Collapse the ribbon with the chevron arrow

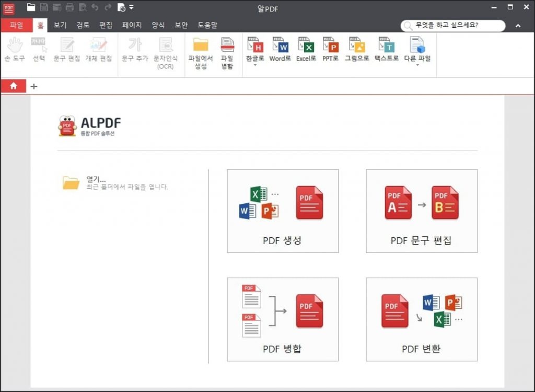click(x=518, y=26)
